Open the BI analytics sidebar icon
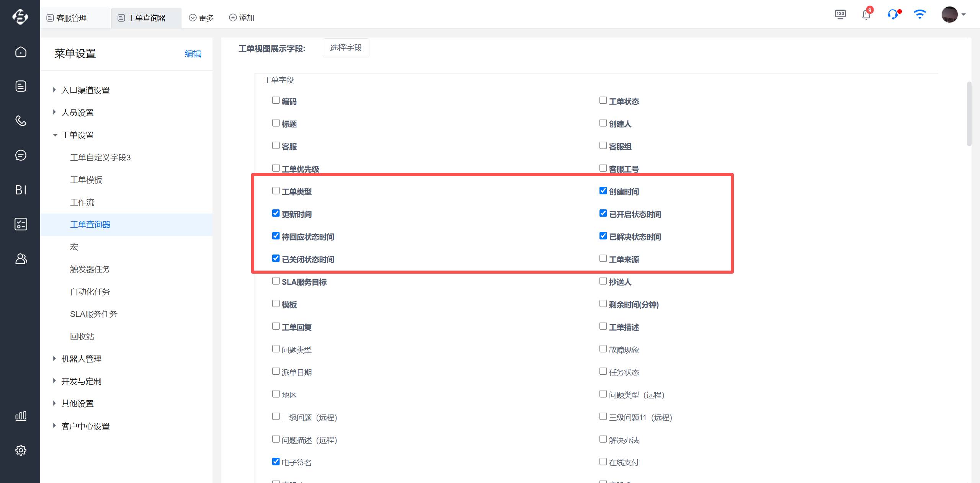The image size is (980, 483). click(x=21, y=190)
